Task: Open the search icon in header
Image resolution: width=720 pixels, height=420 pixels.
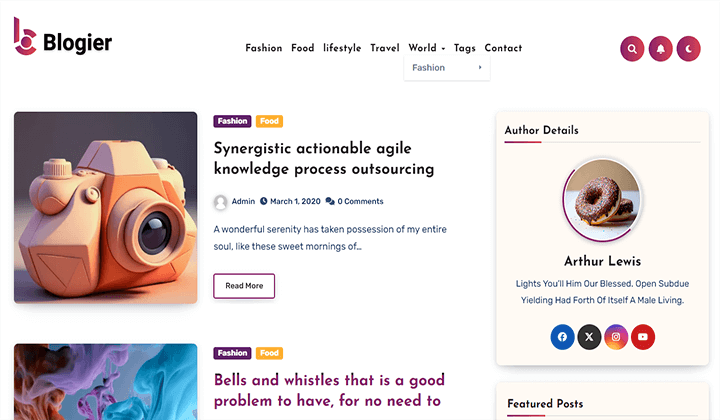Action: [632, 48]
